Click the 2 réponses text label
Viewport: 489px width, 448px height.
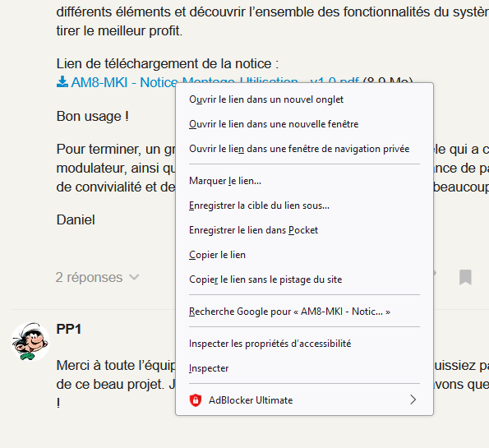pos(89,277)
